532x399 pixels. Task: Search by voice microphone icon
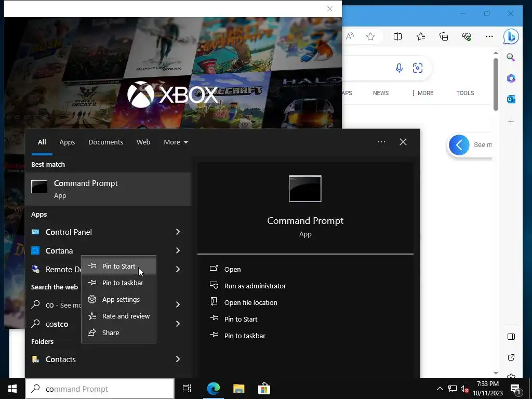coord(400,68)
